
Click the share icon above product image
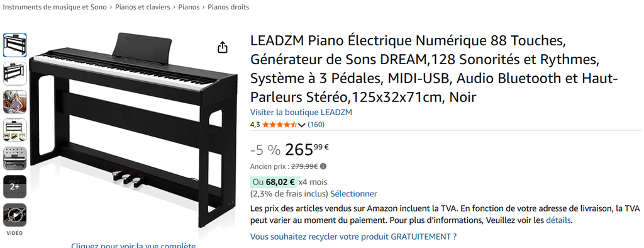click(x=222, y=47)
